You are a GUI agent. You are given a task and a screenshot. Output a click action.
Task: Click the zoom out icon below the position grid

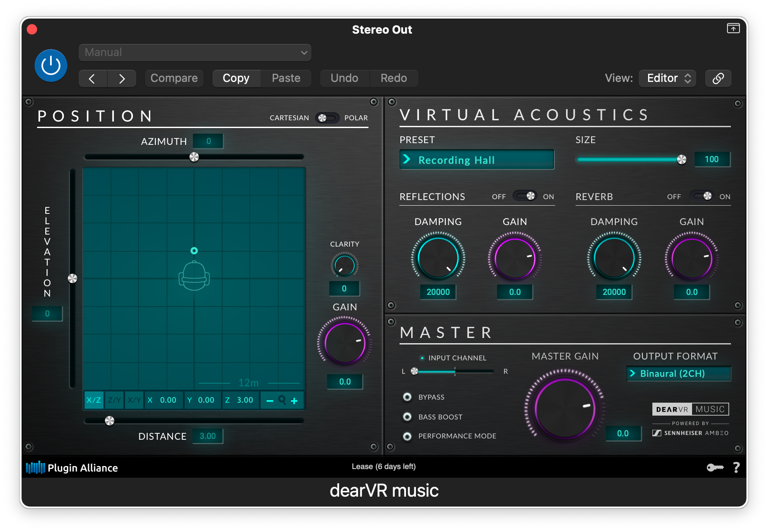[x=270, y=400]
